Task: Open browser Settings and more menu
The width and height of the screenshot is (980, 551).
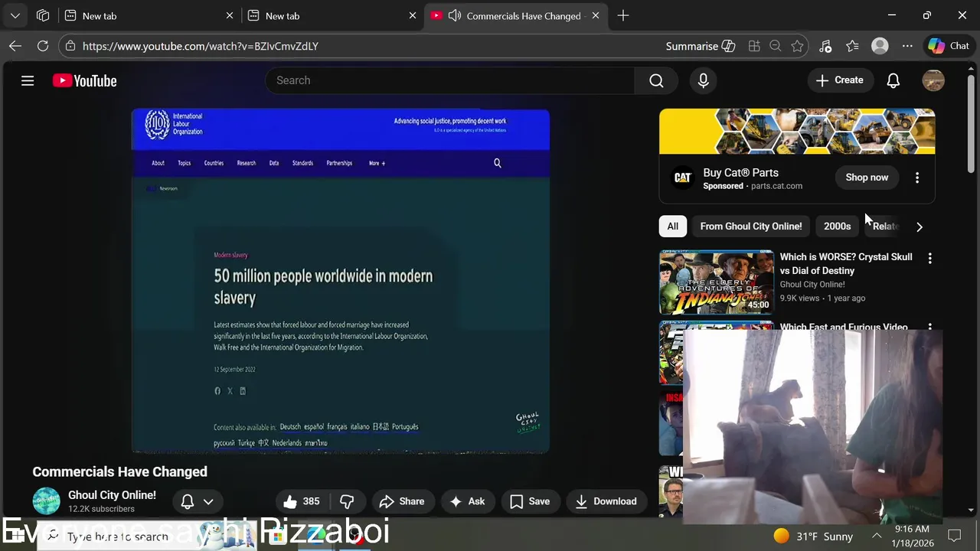Action: click(x=907, y=46)
